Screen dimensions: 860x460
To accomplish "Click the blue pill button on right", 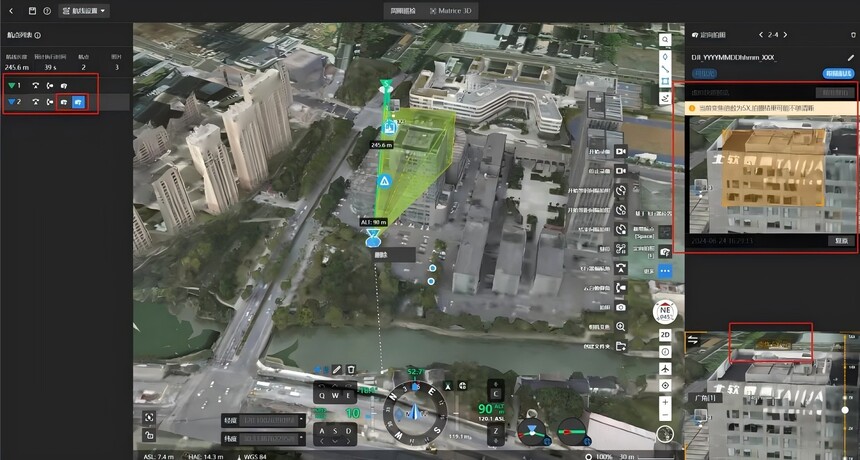I will pos(839,73).
